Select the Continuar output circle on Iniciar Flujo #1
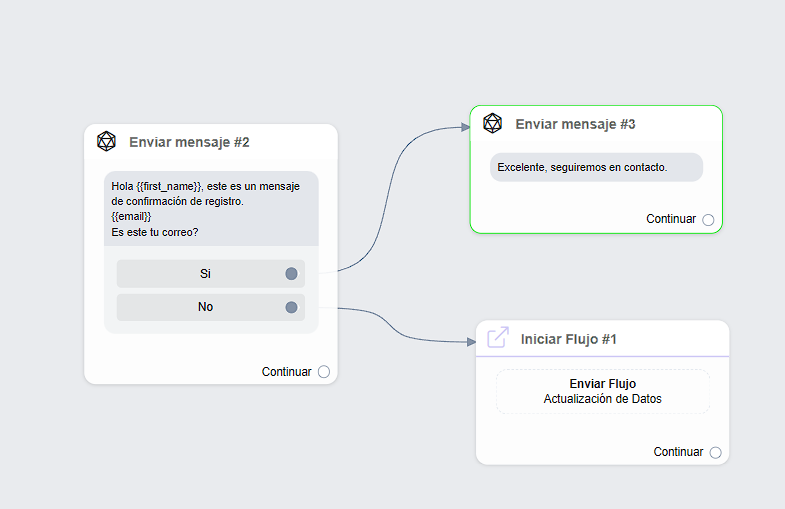Image resolution: width=785 pixels, height=509 pixels. tap(715, 452)
